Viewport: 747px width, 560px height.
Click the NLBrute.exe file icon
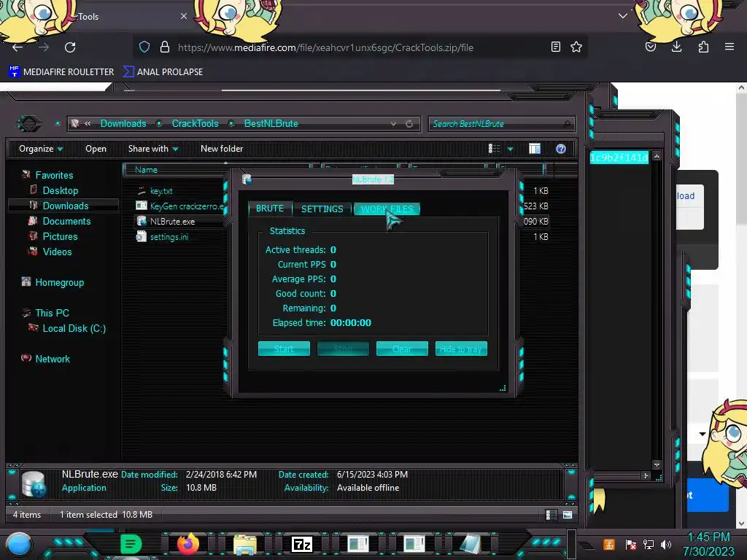tap(142, 222)
